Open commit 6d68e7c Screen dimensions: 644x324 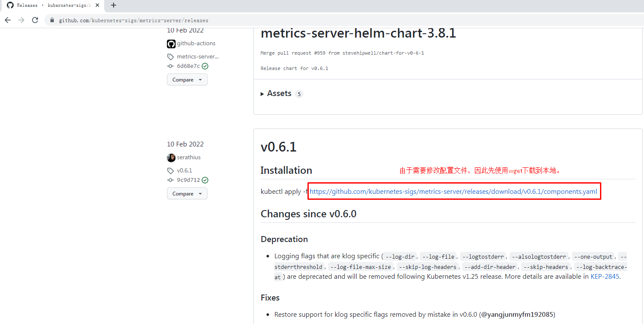pyautogui.click(x=188, y=66)
